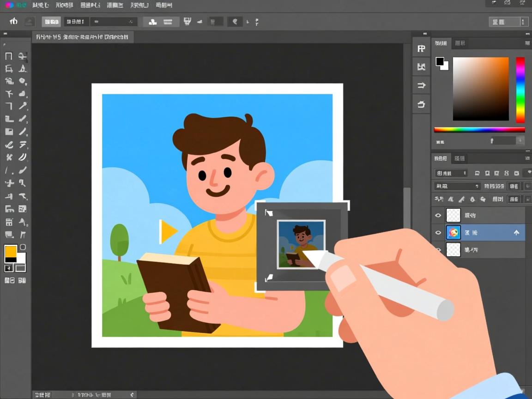
Task: Click the yellow foreground color swatch in toolbar
Action: click(11, 252)
